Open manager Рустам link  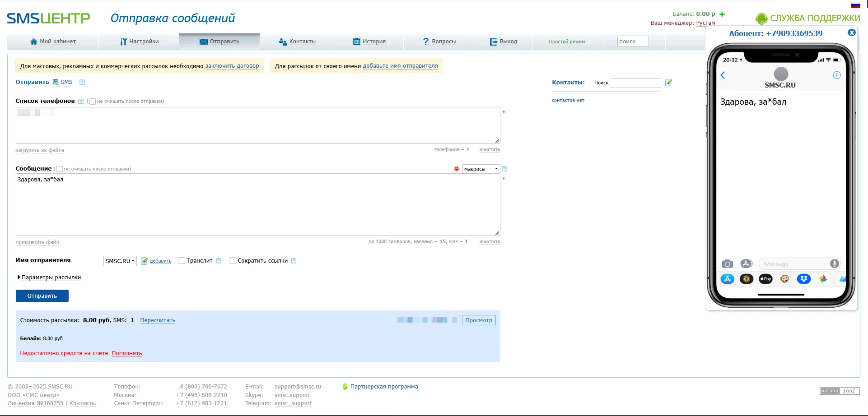point(706,23)
